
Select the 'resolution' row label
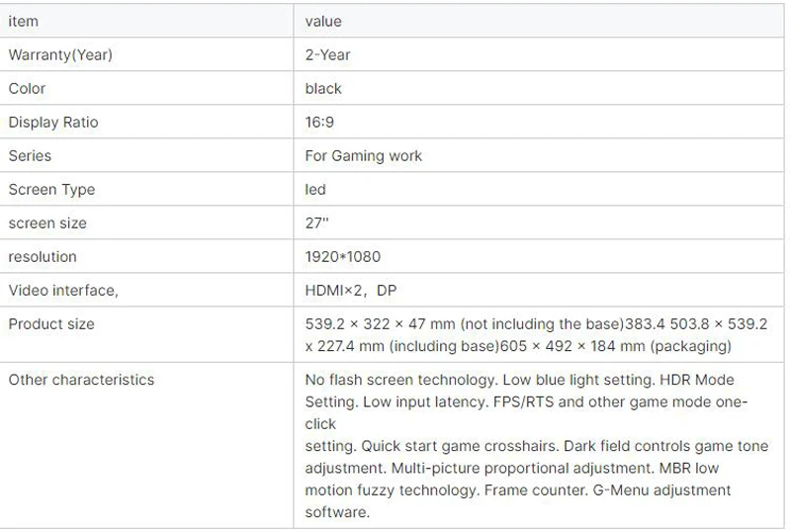(43, 256)
